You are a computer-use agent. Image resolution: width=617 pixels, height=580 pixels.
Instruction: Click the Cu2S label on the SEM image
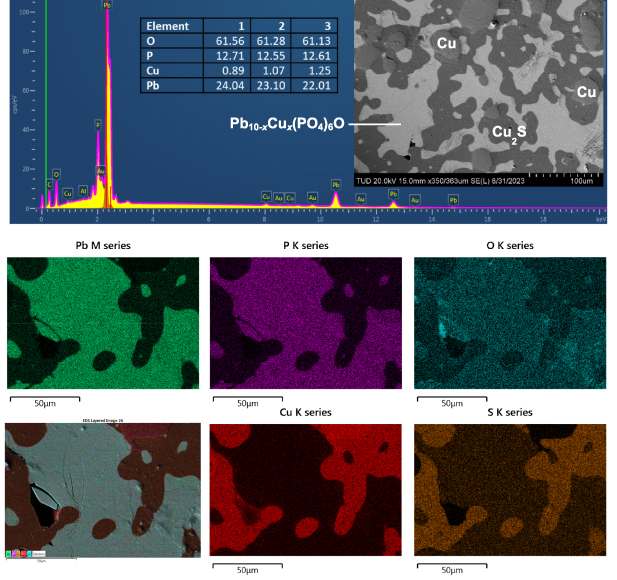coord(508,131)
